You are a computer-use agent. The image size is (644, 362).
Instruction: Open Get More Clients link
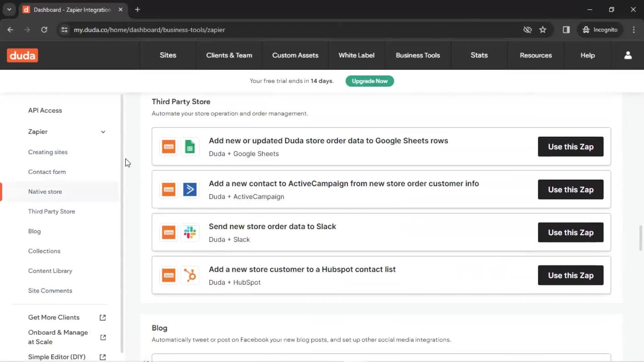point(54,317)
